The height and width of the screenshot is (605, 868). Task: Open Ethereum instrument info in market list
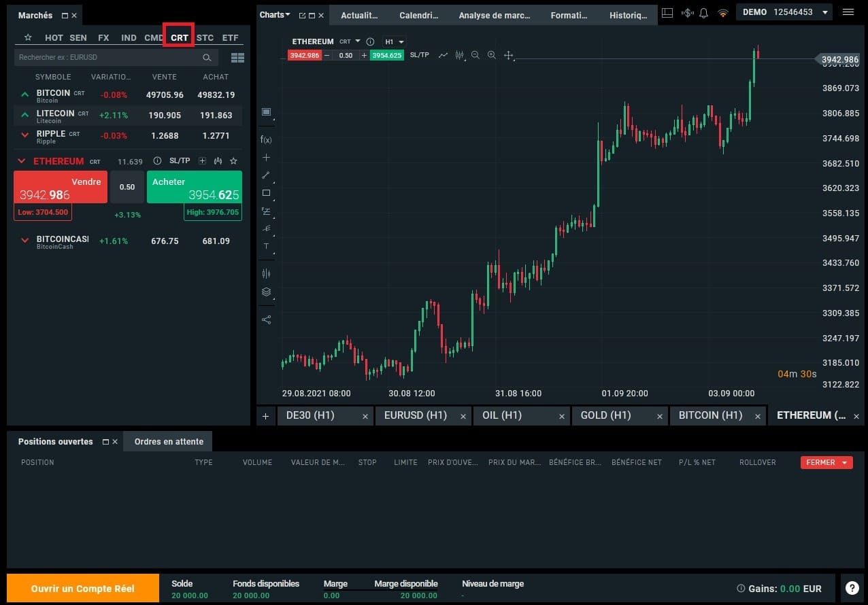tap(157, 161)
